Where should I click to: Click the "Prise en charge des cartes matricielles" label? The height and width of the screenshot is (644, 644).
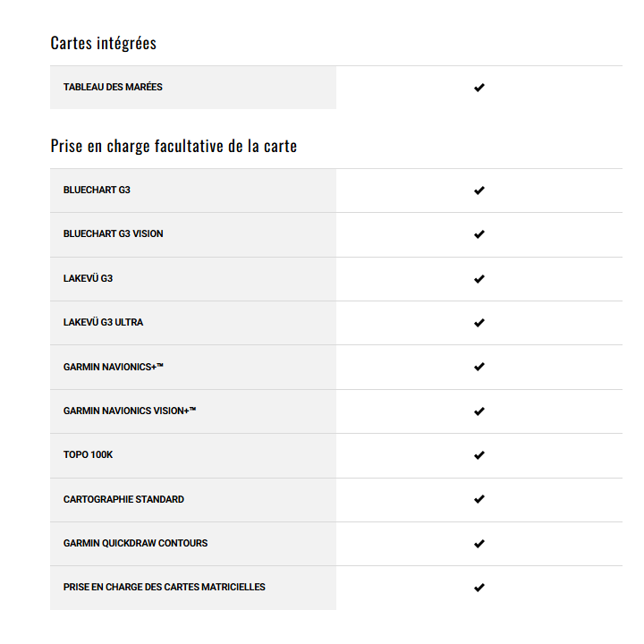pyautogui.click(x=164, y=588)
